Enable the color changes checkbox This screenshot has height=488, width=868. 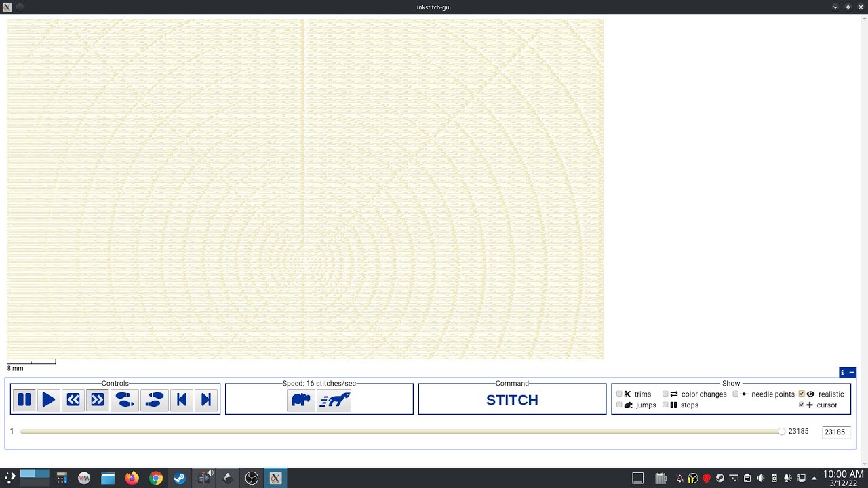(x=665, y=394)
